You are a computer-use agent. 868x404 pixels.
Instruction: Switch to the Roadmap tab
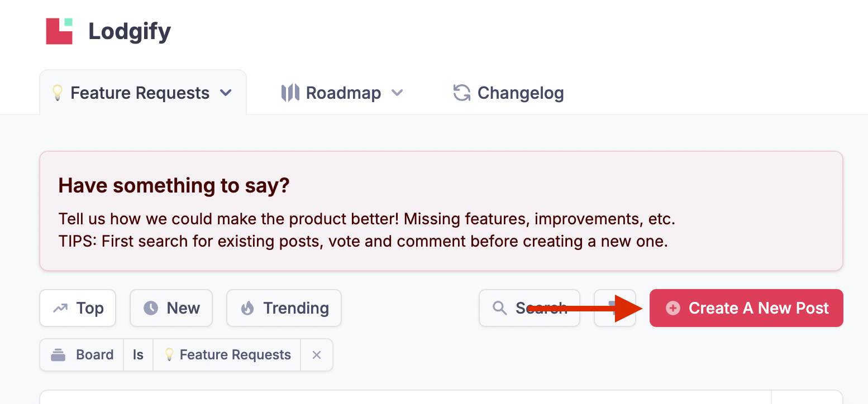342,93
